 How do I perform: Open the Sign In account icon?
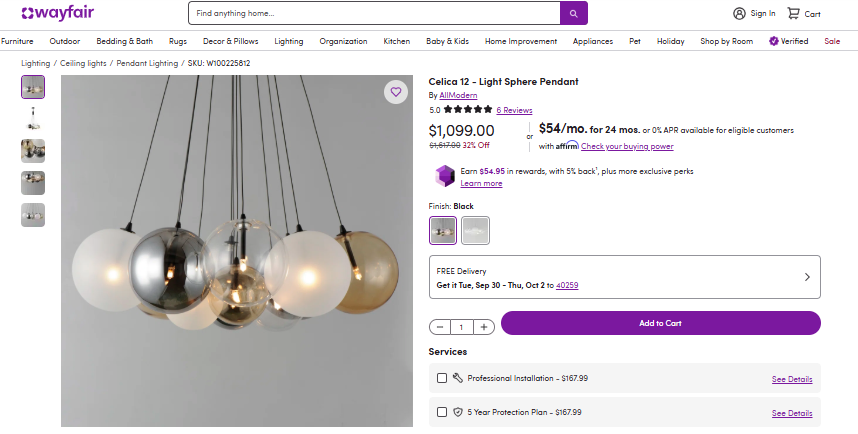739,14
